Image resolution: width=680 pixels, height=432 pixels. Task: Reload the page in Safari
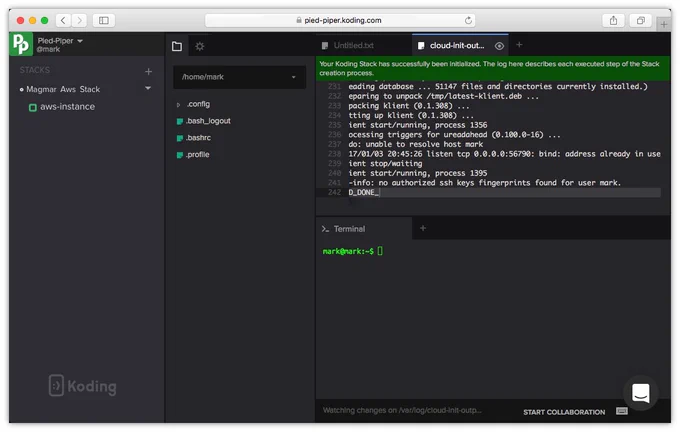468,20
